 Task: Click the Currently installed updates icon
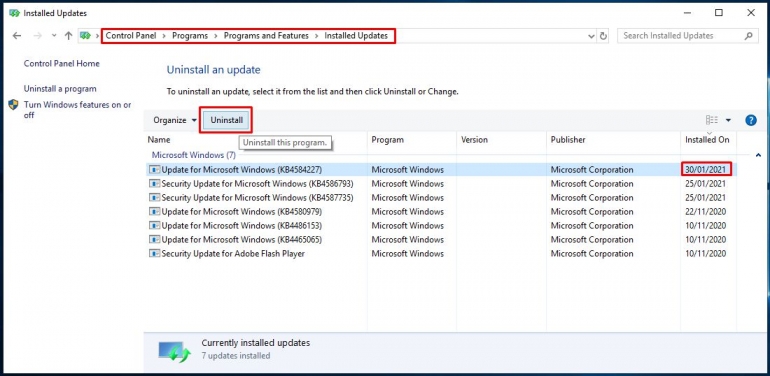tap(174, 351)
